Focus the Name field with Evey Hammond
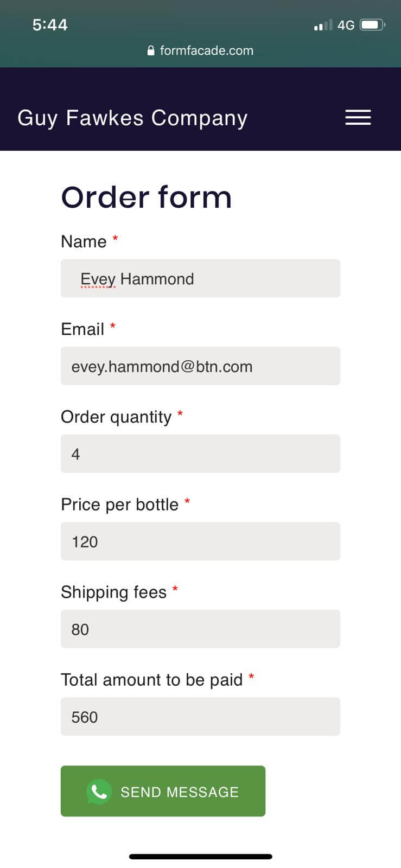This screenshot has width=401, height=868. pos(200,278)
